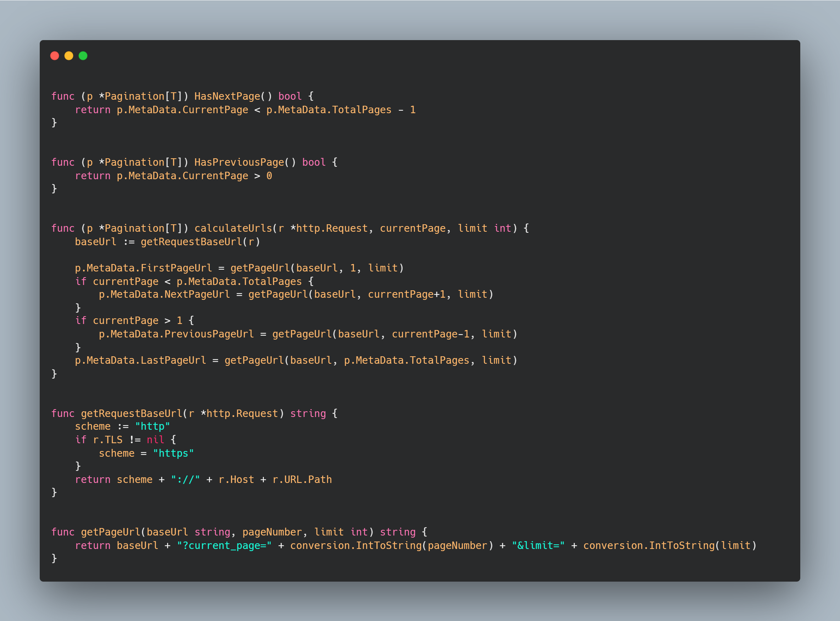Click p.MetaData.LastPageUrl identifier
This screenshot has width=840, height=621.
(x=140, y=361)
